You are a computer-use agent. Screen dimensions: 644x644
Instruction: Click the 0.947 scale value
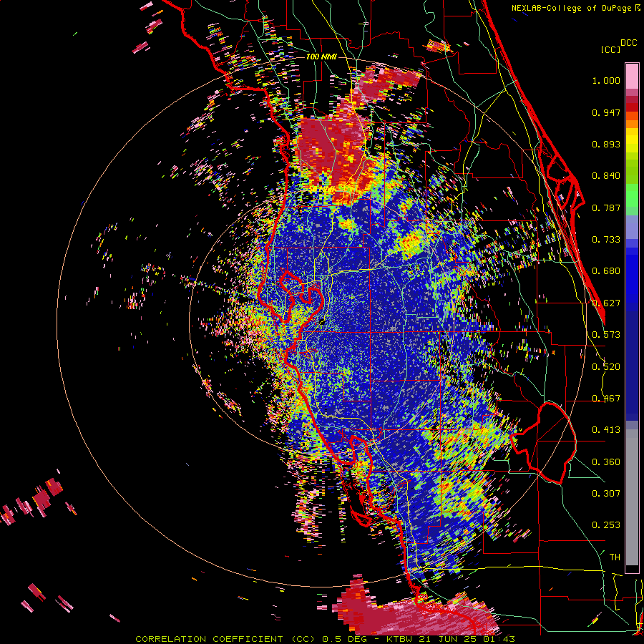[x=606, y=112]
